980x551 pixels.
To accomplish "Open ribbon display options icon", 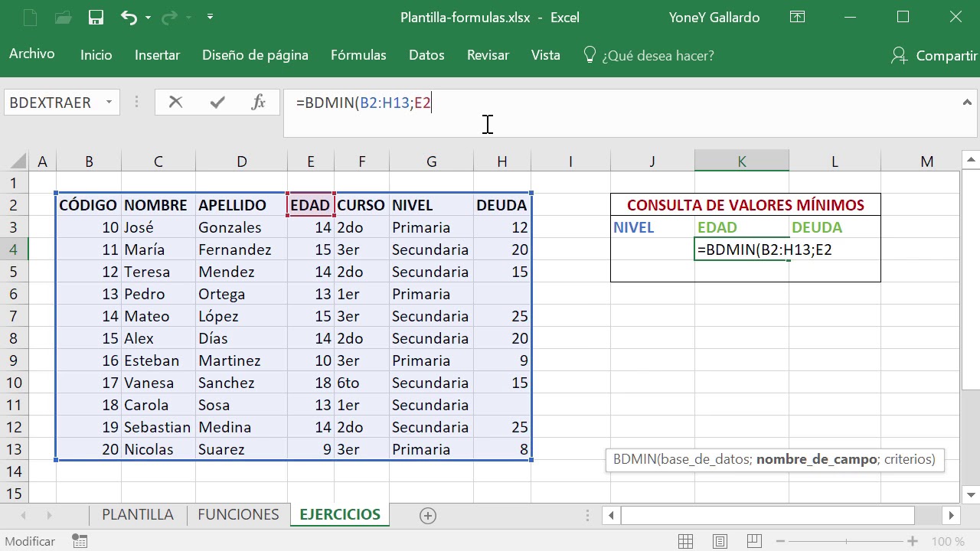I will pyautogui.click(x=797, y=17).
